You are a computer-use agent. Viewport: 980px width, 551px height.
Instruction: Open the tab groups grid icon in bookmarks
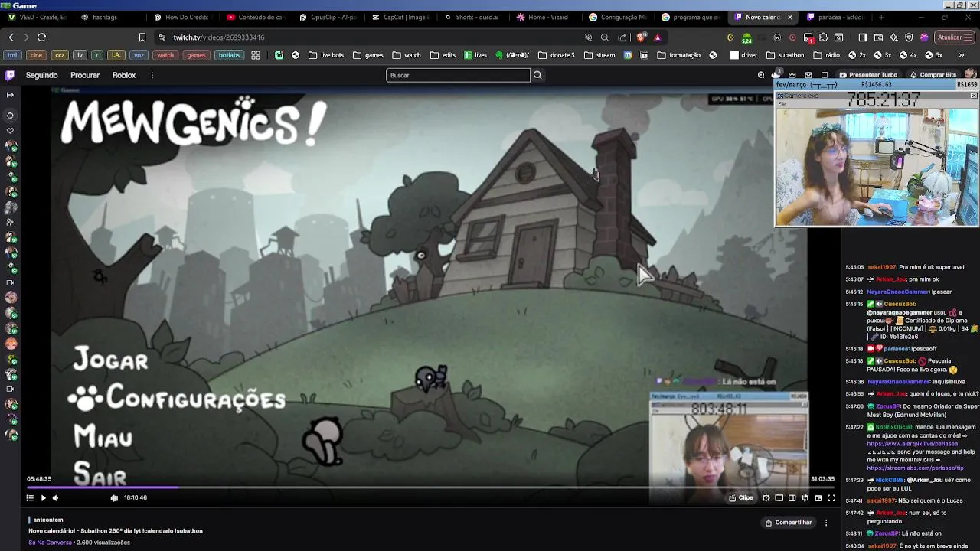[256, 55]
